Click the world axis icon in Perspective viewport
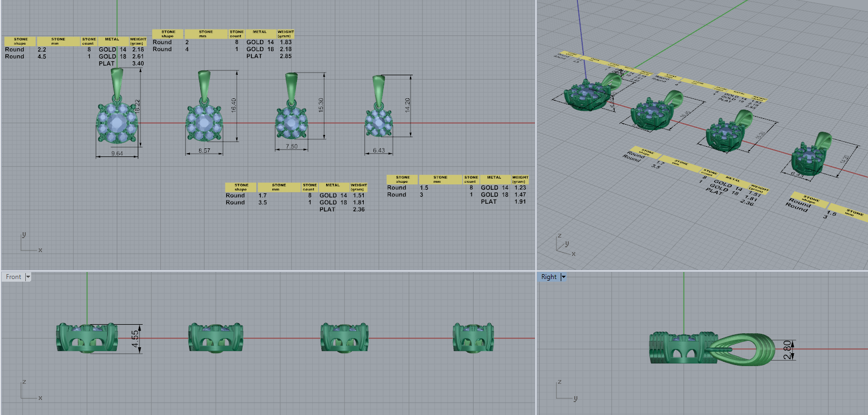This screenshot has width=868, height=415. pyautogui.click(x=564, y=246)
